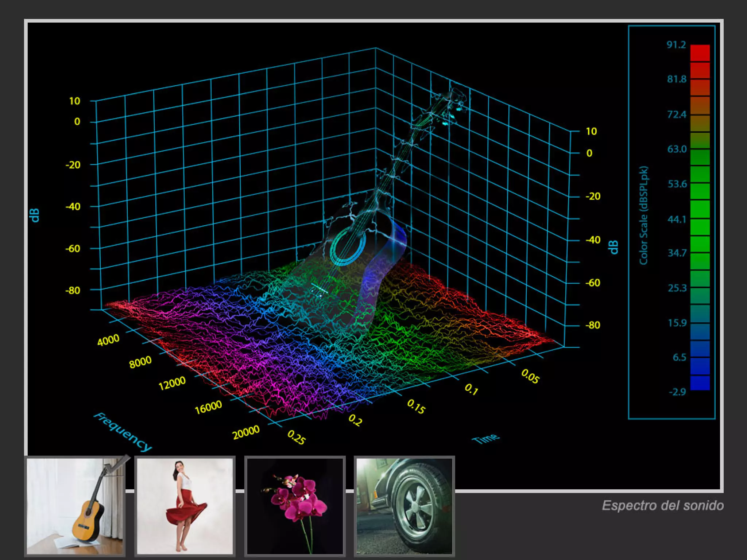Click the top red swatch of color scale
This screenshot has width=747, height=560.
(700, 53)
